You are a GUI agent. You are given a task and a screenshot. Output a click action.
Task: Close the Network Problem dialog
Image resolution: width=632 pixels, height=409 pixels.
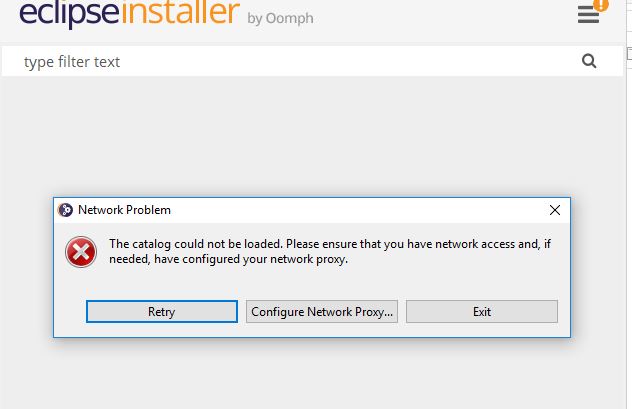point(555,210)
